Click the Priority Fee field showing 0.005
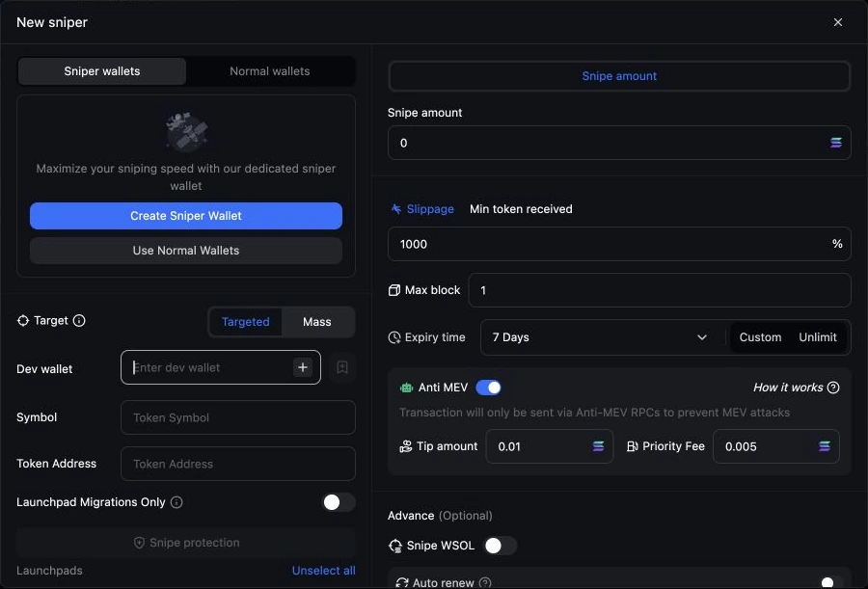Screen dimensions: 868x589 tap(775, 446)
